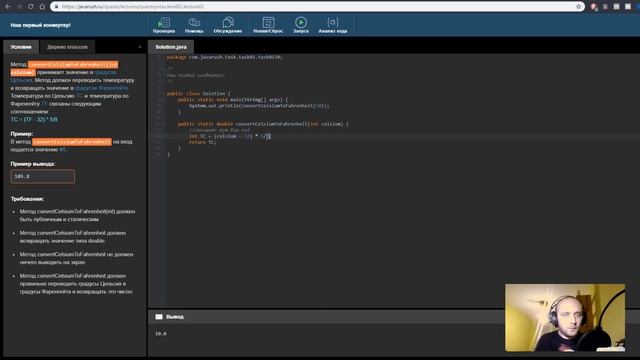The image size is (640, 360).
Task: Click the Проверка (check solution) icon
Action: [164, 25]
